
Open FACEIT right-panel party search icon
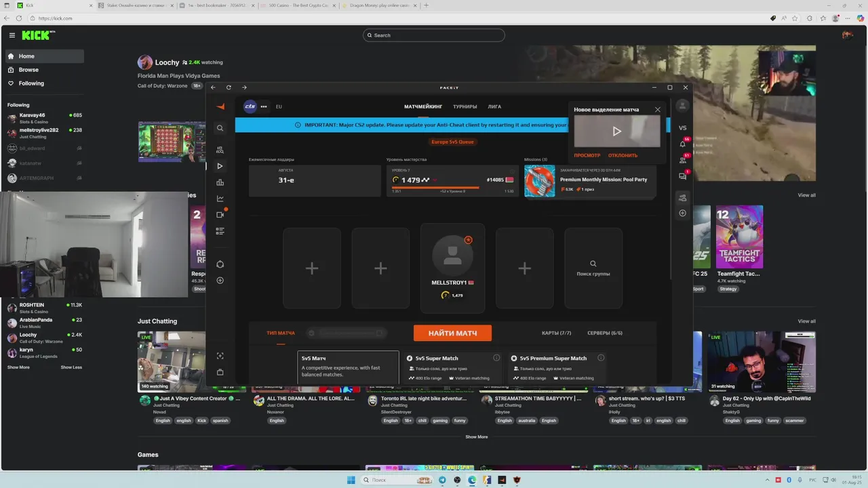click(683, 198)
